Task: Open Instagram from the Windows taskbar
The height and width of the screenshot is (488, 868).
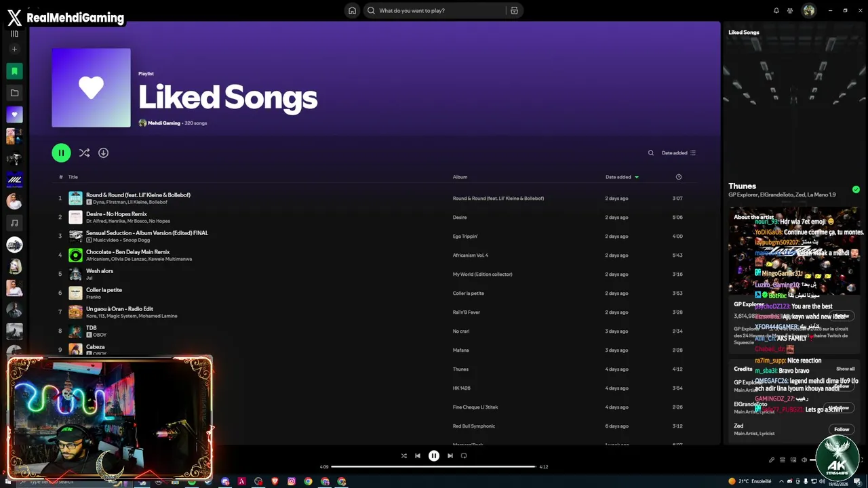Action: tap(292, 481)
